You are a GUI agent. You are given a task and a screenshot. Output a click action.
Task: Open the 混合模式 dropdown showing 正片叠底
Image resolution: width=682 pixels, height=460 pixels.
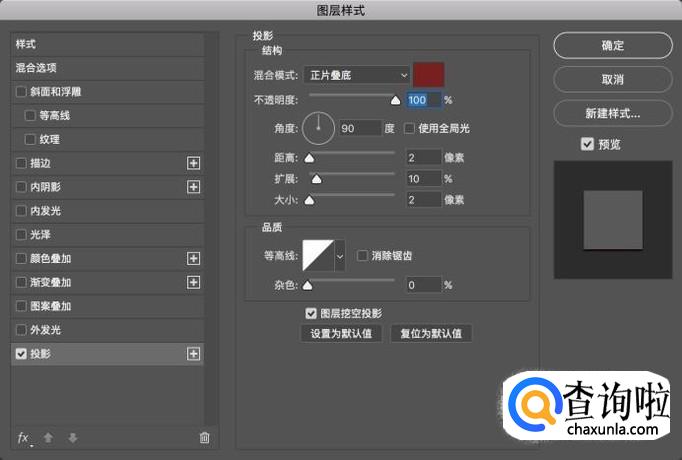point(356,75)
